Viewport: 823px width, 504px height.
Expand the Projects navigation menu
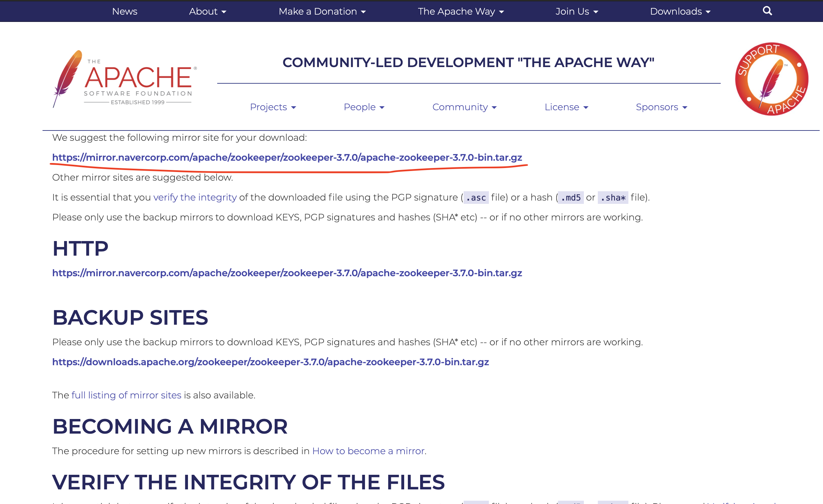click(273, 107)
